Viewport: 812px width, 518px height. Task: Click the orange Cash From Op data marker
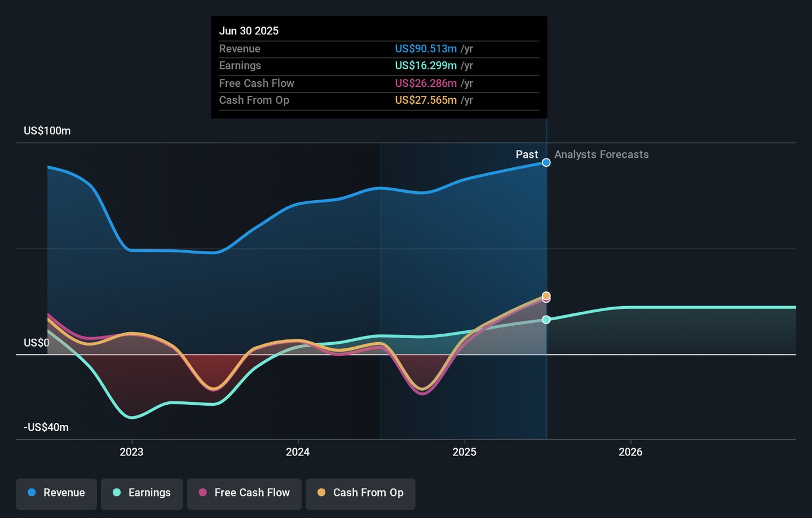tap(546, 295)
